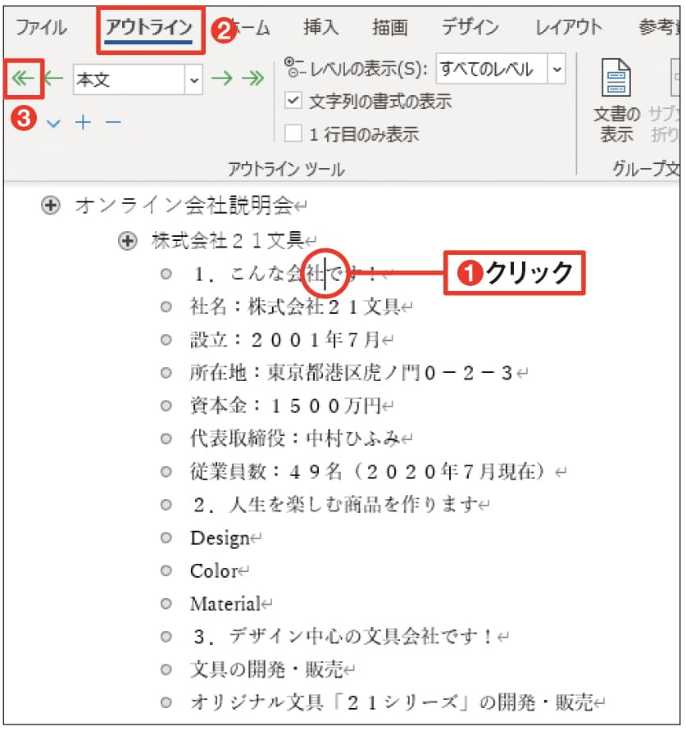Select bullet beside 代表取締役：中村ひふみ
The width and height of the screenshot is (686, 731).
click(166, 439)
